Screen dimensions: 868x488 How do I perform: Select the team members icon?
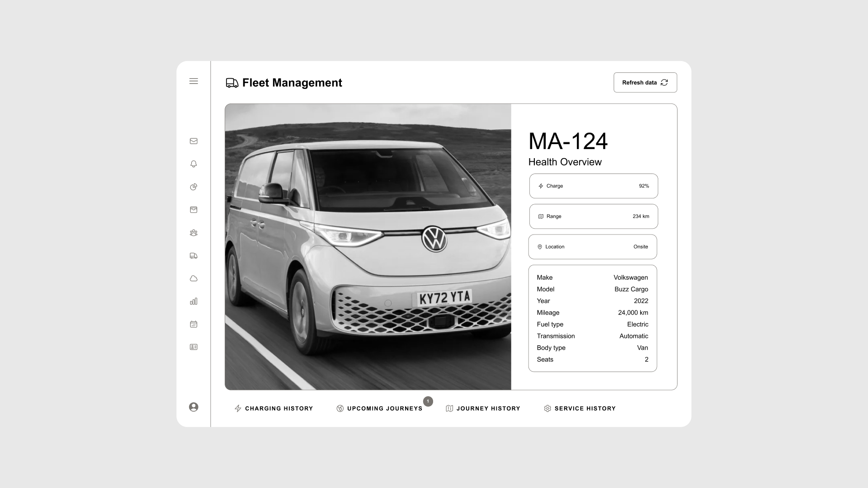(193, 233)
